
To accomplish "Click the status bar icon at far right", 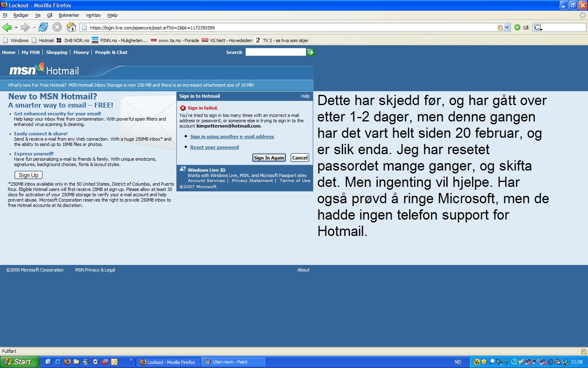I will click(x=583, y=351).
